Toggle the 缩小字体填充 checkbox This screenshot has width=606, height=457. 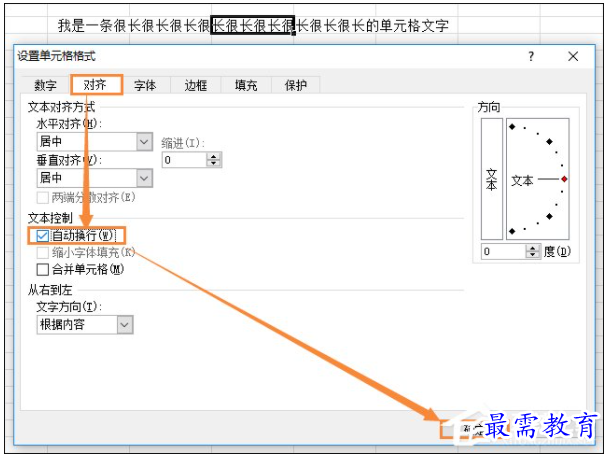42,252
